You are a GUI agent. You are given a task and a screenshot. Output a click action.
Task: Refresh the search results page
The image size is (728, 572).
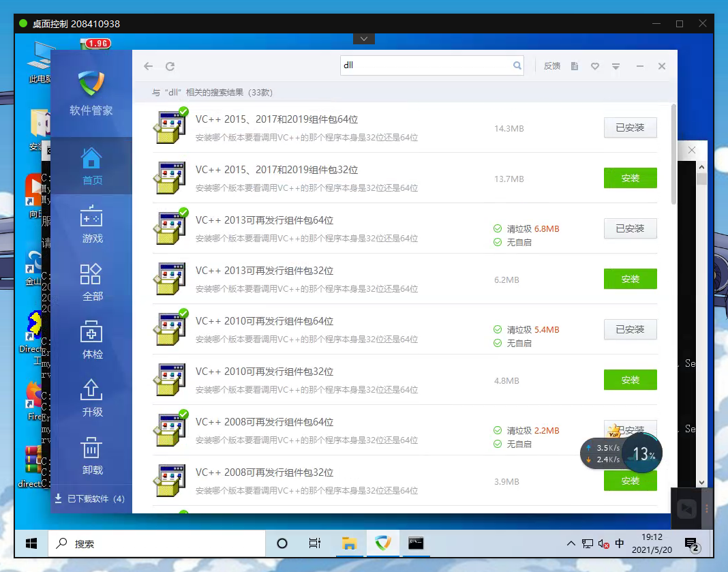(170, 66)
